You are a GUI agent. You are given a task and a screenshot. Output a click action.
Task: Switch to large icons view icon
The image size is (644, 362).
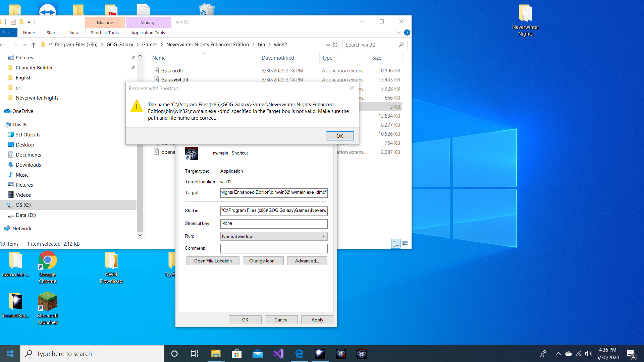pos(405,244)
